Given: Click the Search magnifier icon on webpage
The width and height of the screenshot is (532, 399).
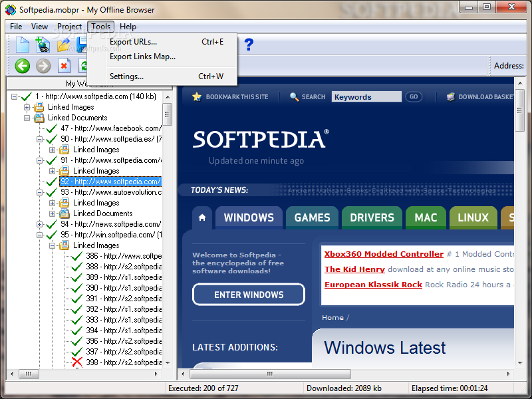Looking at the screenshot, I should (294, 96).
